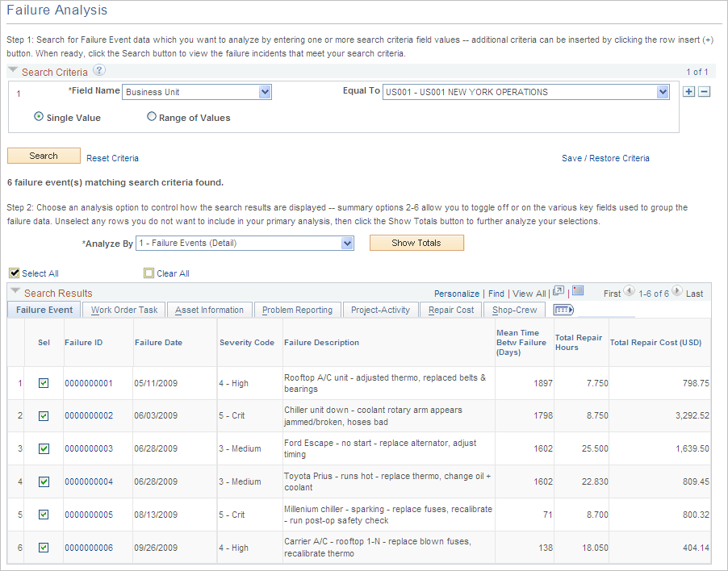
Task: Open Save / Restore Criteria link
Action: coord(605,158)
